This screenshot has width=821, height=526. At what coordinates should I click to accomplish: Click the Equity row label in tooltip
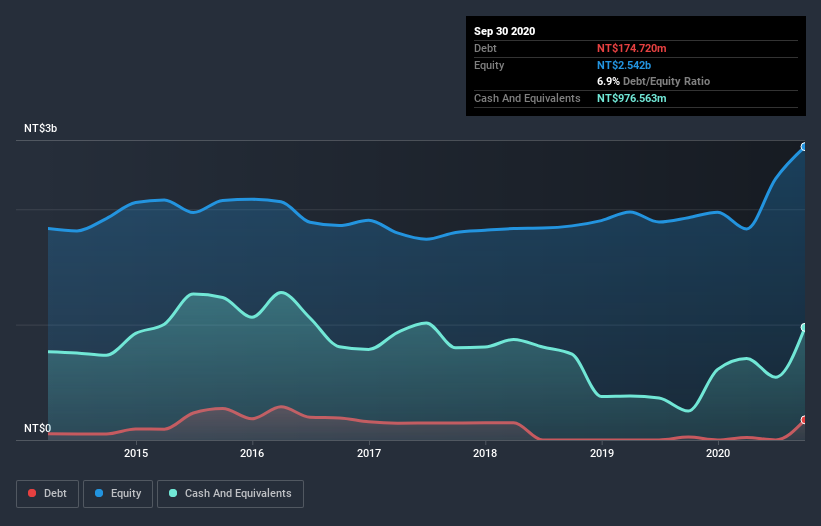489,65
